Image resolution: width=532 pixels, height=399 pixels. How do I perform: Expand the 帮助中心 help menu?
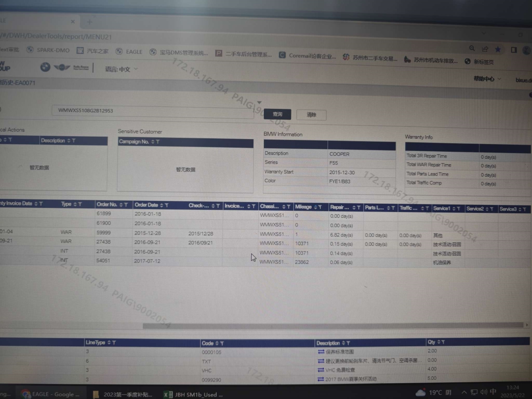tap(487, 79)
